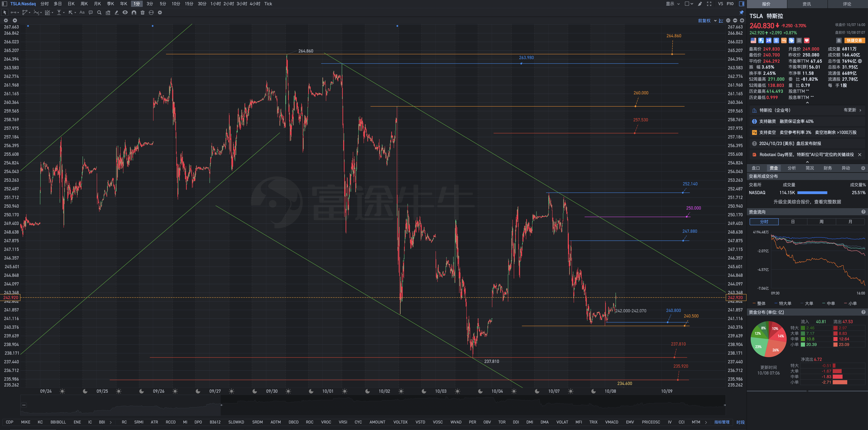The width and height of the screenshot is (868, 430).
Task: Click the US flag market icon
Action: 753,40
